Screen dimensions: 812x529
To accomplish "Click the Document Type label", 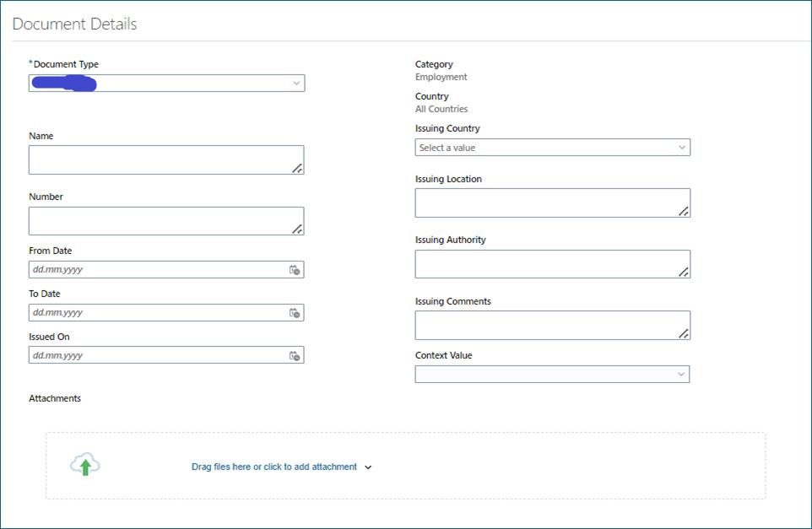I will pyautogui.click(x=66, y=64).
